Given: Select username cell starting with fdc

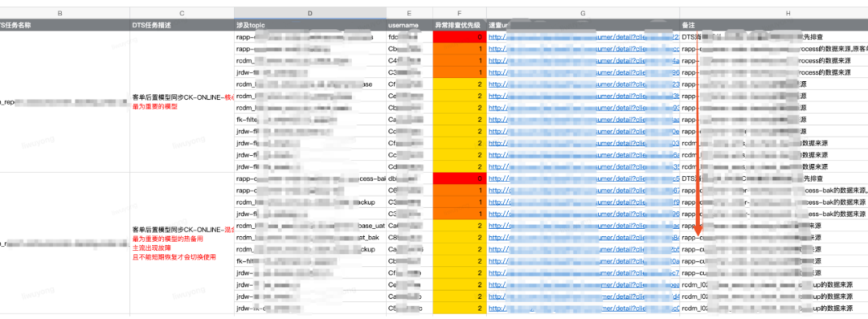Looking at the screenshot, I should 409,37.
